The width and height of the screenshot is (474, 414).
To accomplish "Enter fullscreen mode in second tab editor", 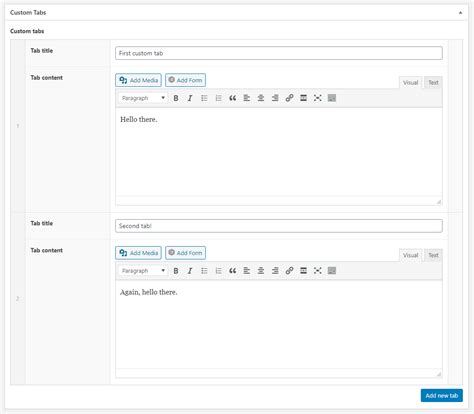I will coord(318,271).
